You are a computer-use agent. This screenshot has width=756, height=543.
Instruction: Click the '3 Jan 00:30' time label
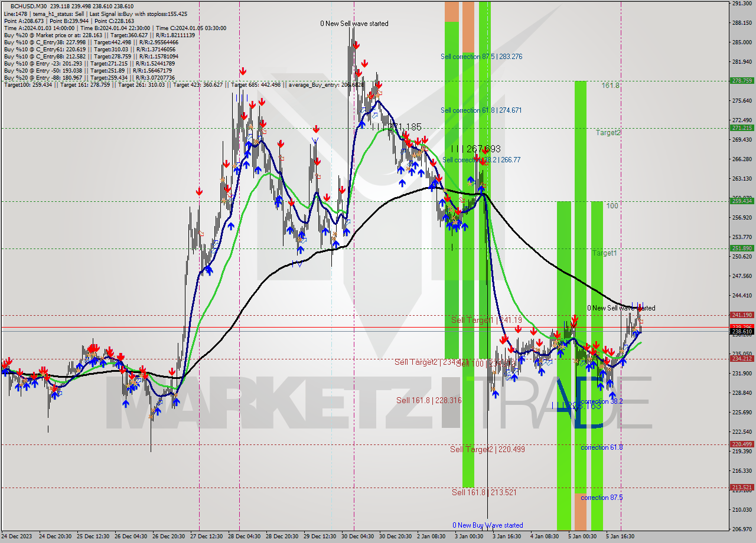point(469,537)
